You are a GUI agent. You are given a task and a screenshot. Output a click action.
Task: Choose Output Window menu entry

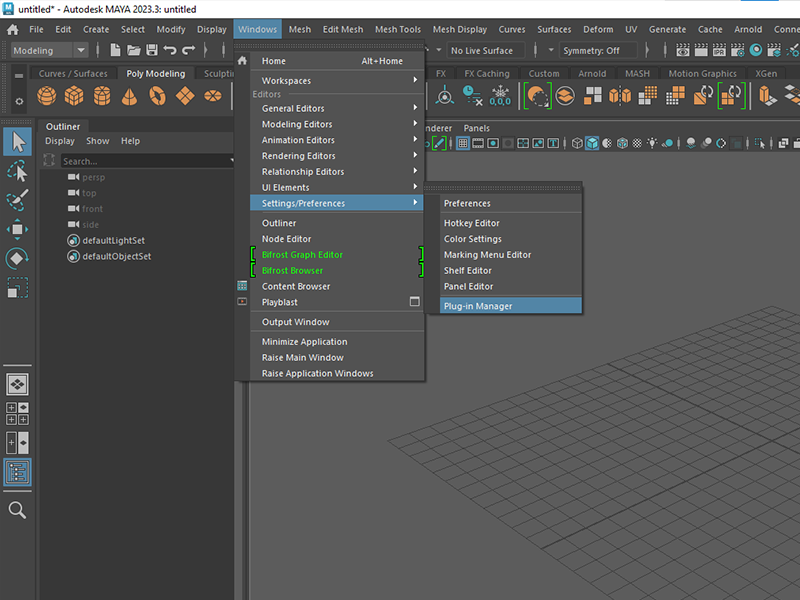coord(337,321)
